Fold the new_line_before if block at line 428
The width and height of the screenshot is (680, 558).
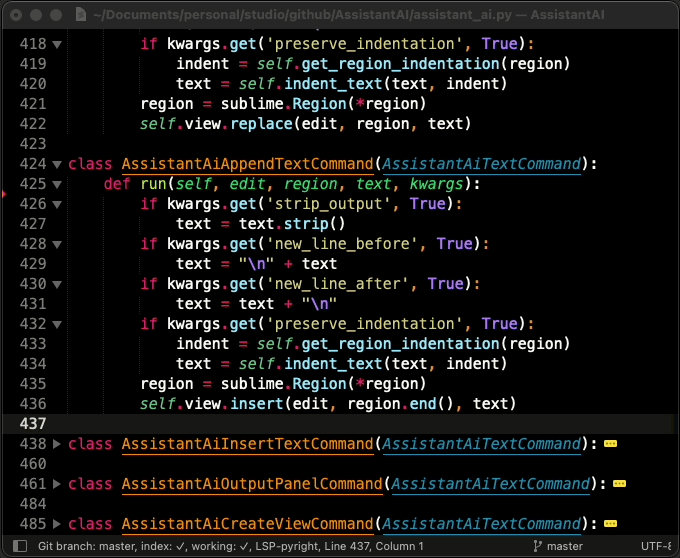coord(57,245)
